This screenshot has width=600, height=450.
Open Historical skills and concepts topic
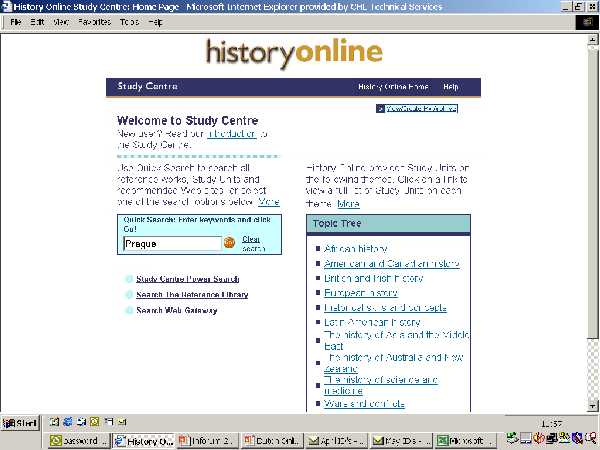point(385,308)
